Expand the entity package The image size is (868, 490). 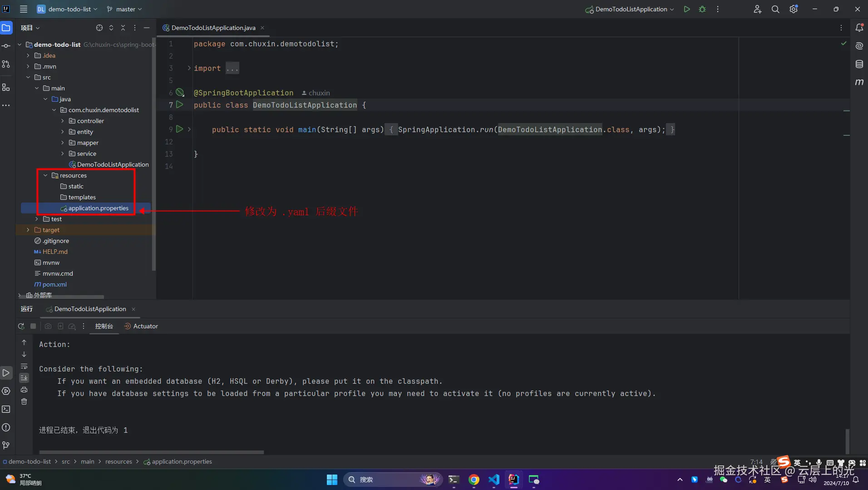coord(63,132)
